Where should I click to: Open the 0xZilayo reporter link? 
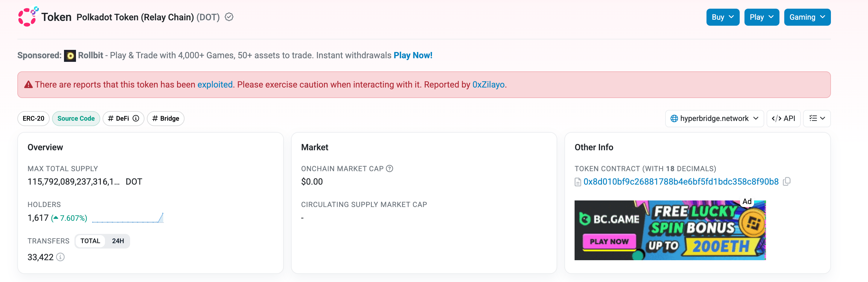click(488, 85)
